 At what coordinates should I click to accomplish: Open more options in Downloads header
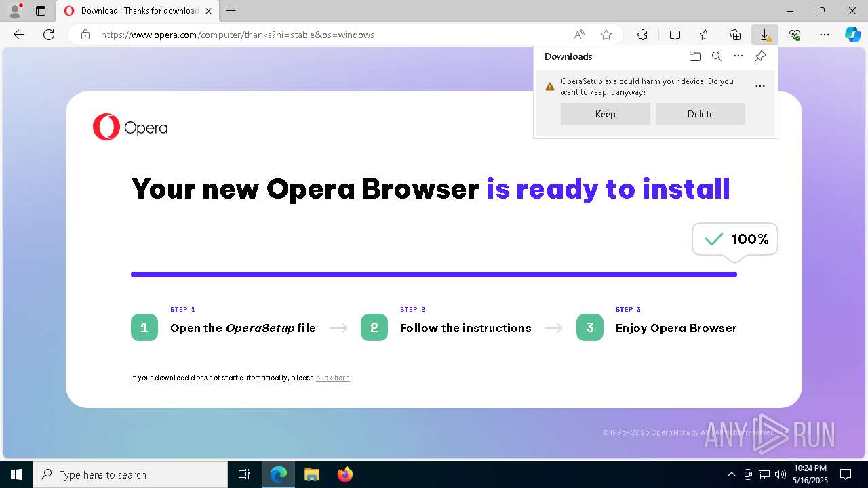738,56
